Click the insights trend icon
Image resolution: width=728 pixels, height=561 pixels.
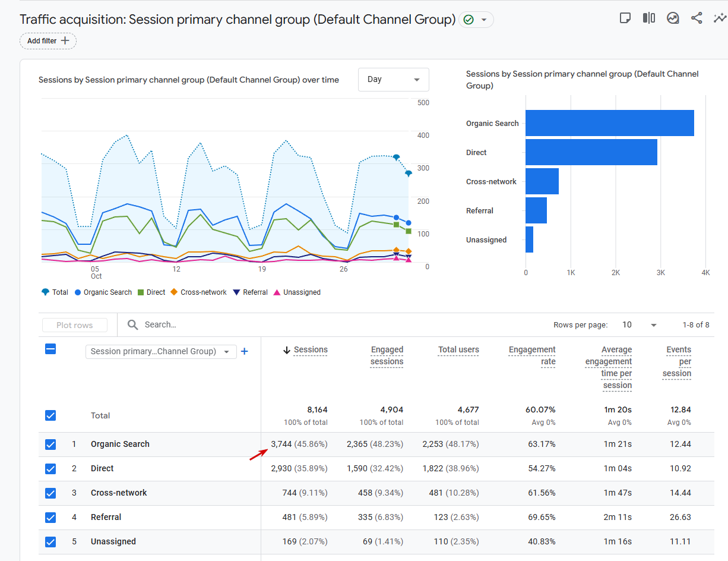[673, 18]
